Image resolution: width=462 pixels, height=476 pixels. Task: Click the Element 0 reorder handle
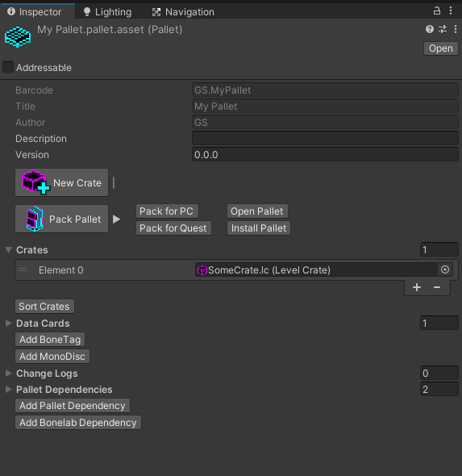[x=23, y=269]
